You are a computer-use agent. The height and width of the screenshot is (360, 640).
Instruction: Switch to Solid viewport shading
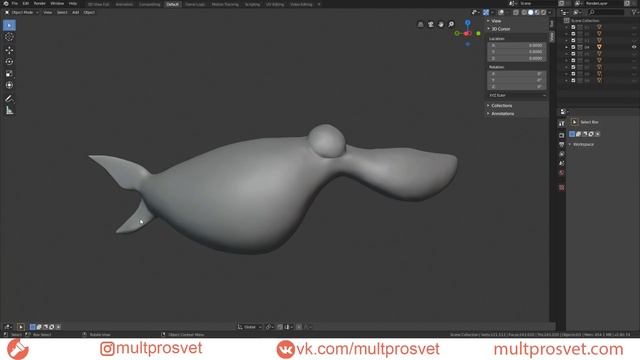click(x=531, y=13)
